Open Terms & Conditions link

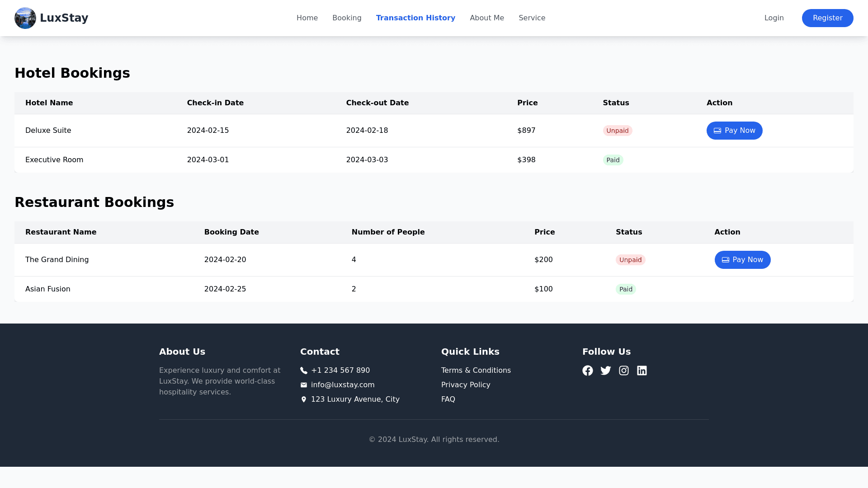tap(476, 371)
